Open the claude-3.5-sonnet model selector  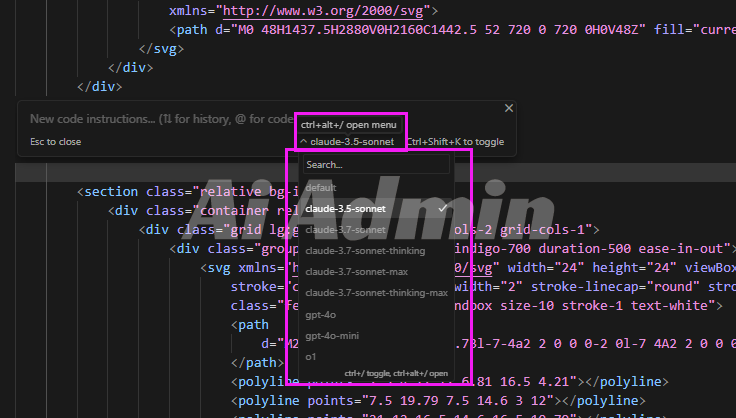click(347, 142)
